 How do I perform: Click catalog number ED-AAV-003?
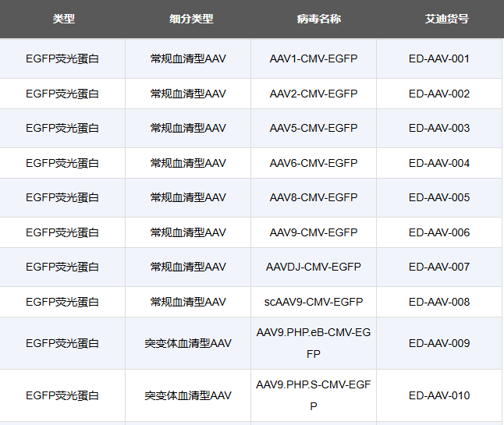click(439, 128)
